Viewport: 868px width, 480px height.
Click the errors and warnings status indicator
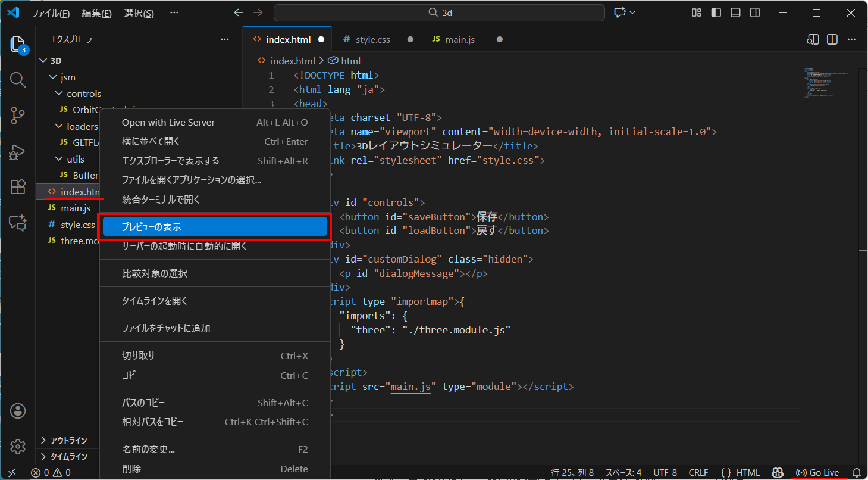click(x=52, y=472)
